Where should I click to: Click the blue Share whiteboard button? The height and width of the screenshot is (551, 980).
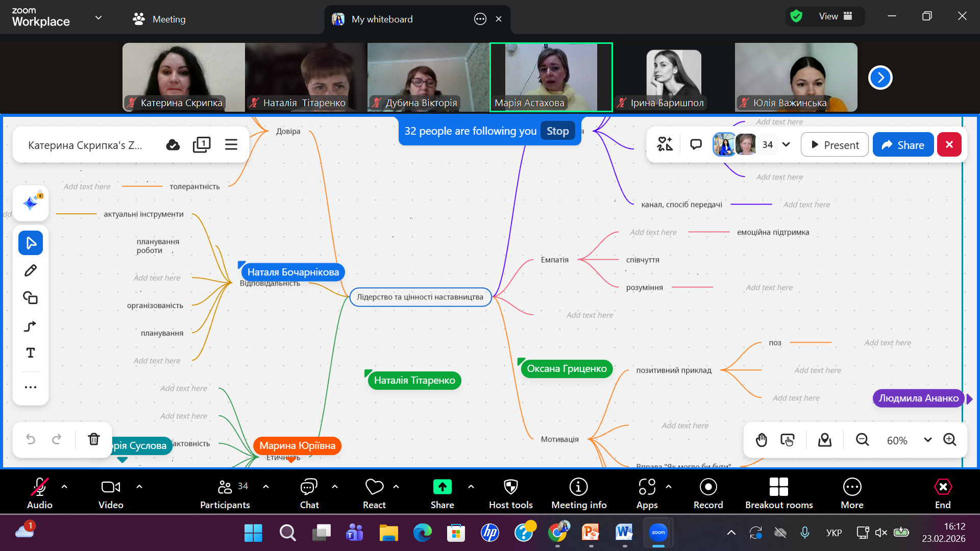point(903,145)
